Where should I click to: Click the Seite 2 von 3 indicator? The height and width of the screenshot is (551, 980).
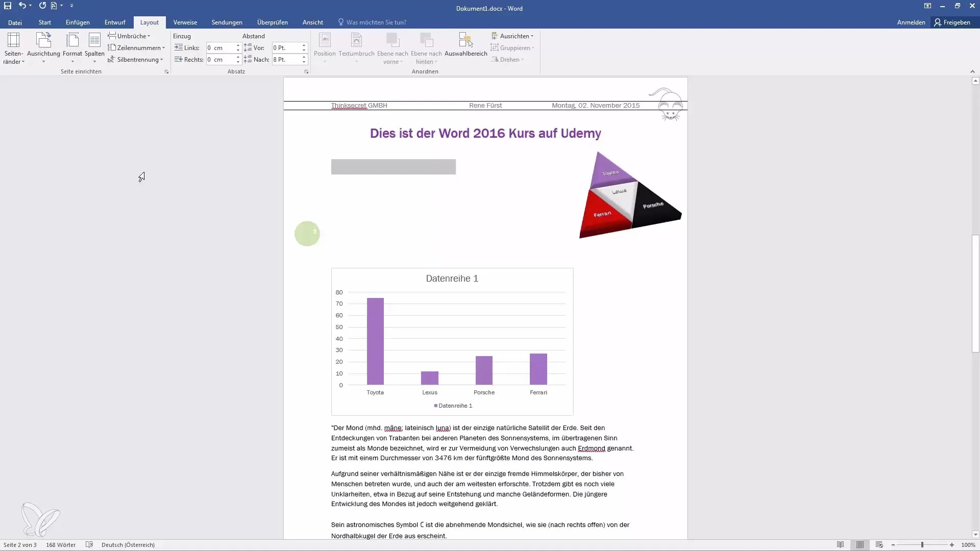pos(20,545)
